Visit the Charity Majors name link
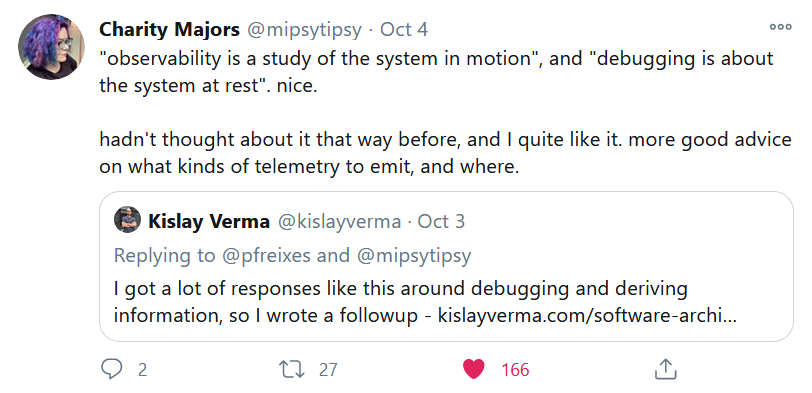Viewport: 812px width, 393px height. tap(169, 30)
